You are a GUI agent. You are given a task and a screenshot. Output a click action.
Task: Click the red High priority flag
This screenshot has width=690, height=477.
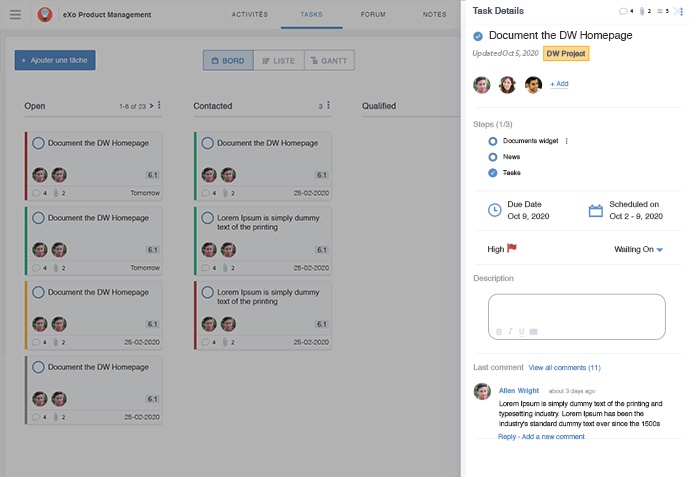512,249
